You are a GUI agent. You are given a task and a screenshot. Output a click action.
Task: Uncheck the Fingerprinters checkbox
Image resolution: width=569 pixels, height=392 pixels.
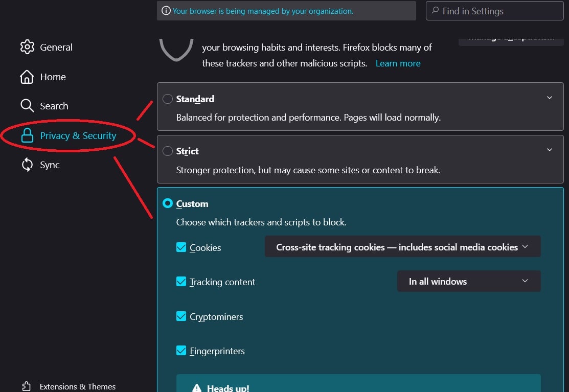click(x=181, y=351)
